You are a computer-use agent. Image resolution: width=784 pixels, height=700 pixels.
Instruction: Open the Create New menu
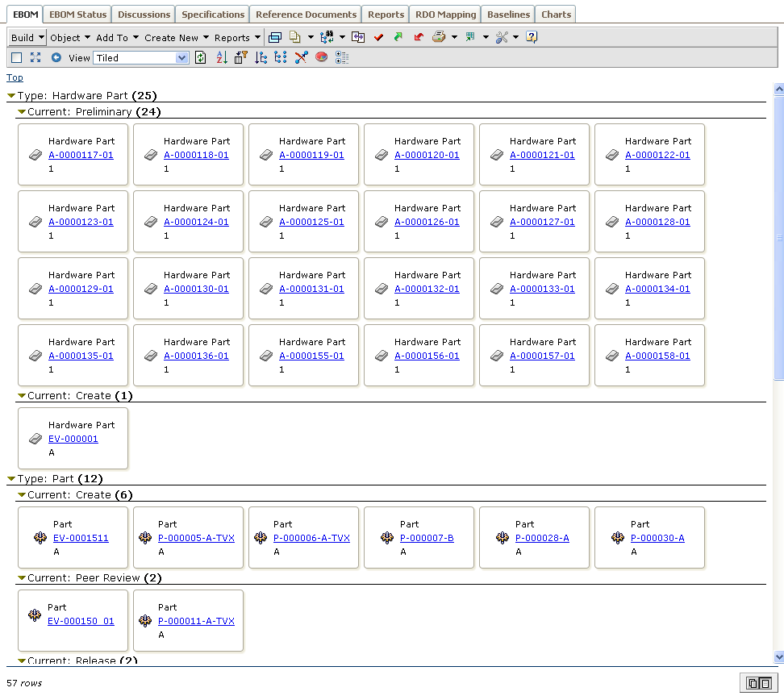pyautogui.click(x=177, y=37)
